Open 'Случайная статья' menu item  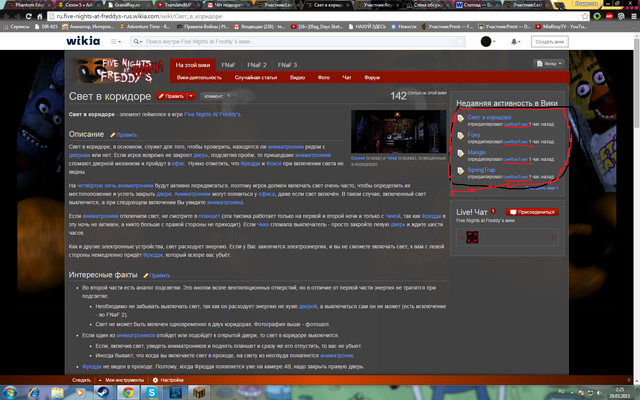click(256, 77)
